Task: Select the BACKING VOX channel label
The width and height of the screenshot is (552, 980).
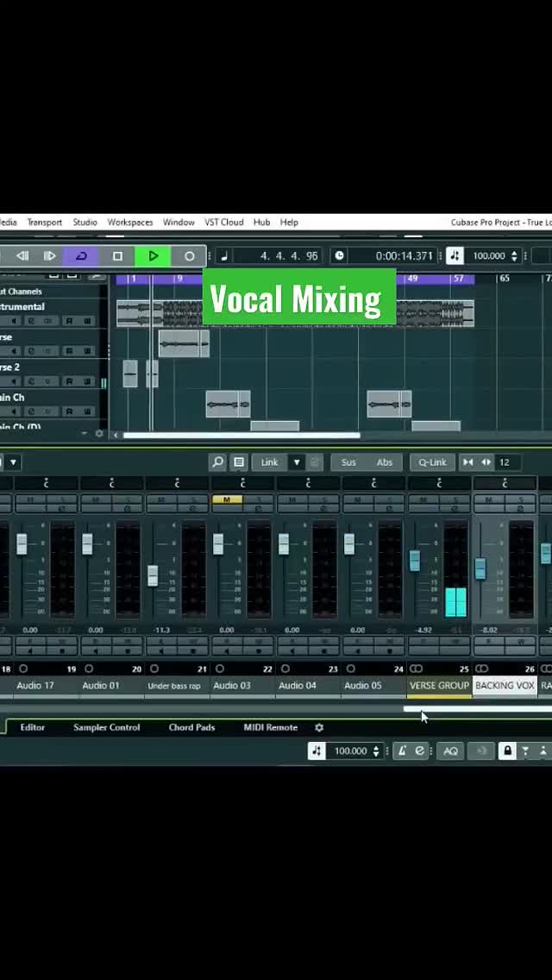Action: click(505, 686)
